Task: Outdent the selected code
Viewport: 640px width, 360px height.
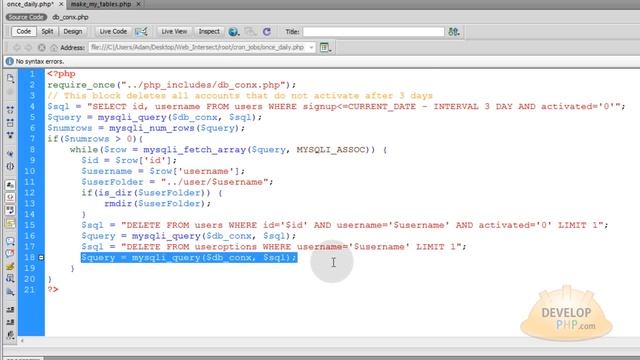Action: 10,322
